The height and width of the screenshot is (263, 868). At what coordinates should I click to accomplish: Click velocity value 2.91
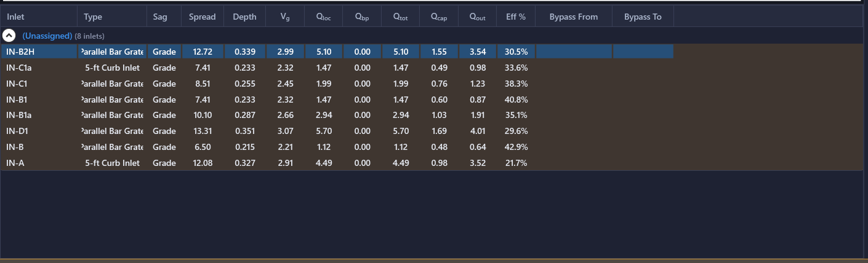tap(285, 163)
